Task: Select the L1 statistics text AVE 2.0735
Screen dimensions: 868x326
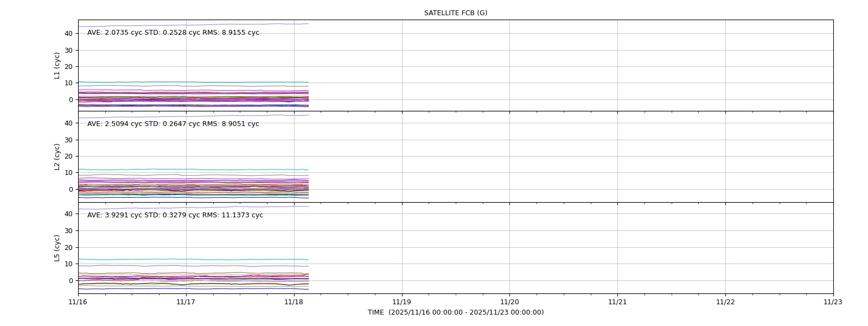Action: pyautogui.click(x=173, y=33)
